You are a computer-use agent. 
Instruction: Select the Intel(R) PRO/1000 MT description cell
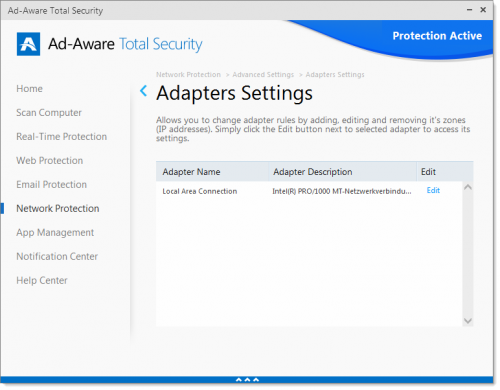[342, 191]
